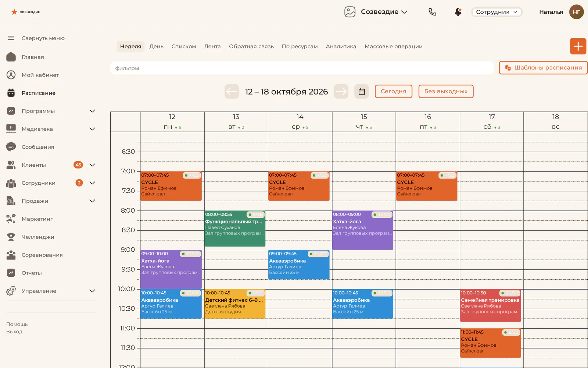588x368 pixels.
Task: Open the Аналитика tab
Action: pos(341,46)
